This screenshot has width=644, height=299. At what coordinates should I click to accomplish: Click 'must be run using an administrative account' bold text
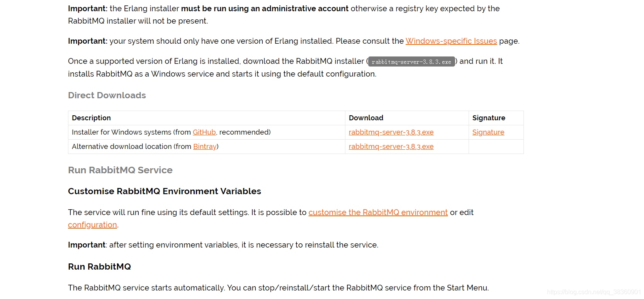coord(265,9)
